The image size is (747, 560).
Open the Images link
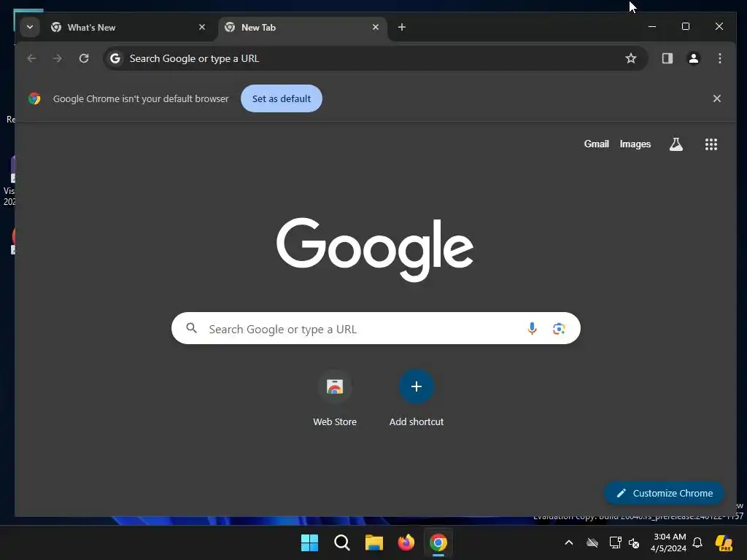635,144
